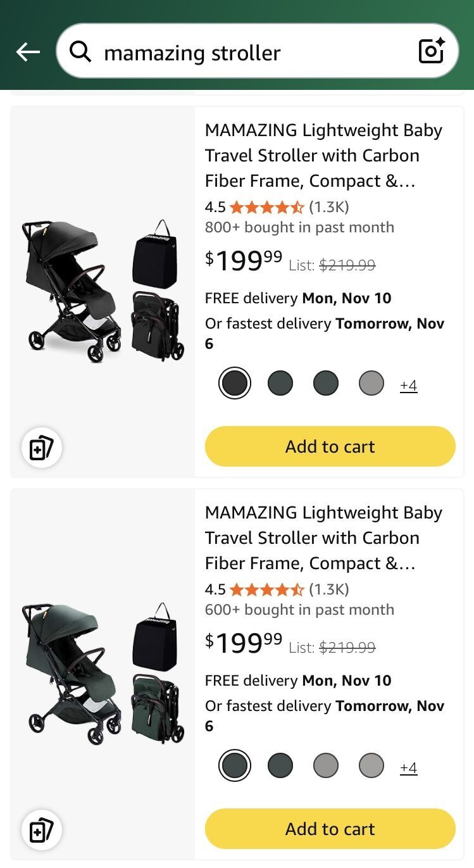The height and width of the screenshot is (868, 474).
Task: Add second MAMAZING stroller to cart
Action: point(330,829)
